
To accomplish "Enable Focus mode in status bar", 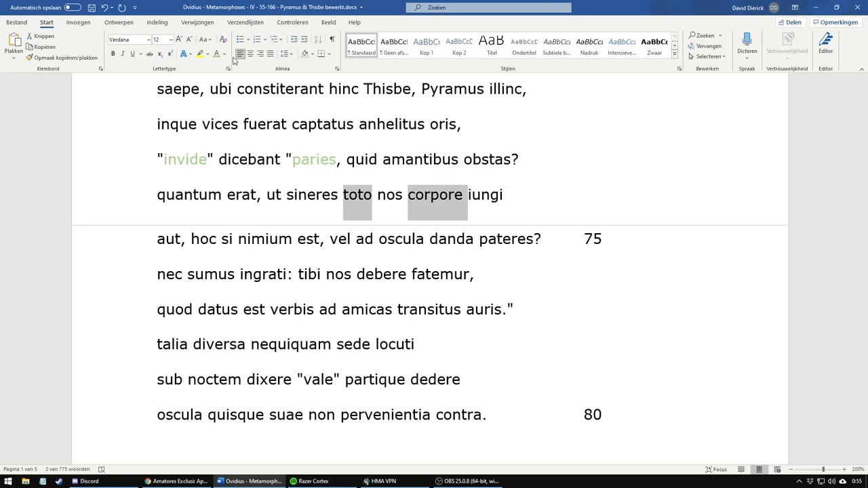I will click(716, 469).
